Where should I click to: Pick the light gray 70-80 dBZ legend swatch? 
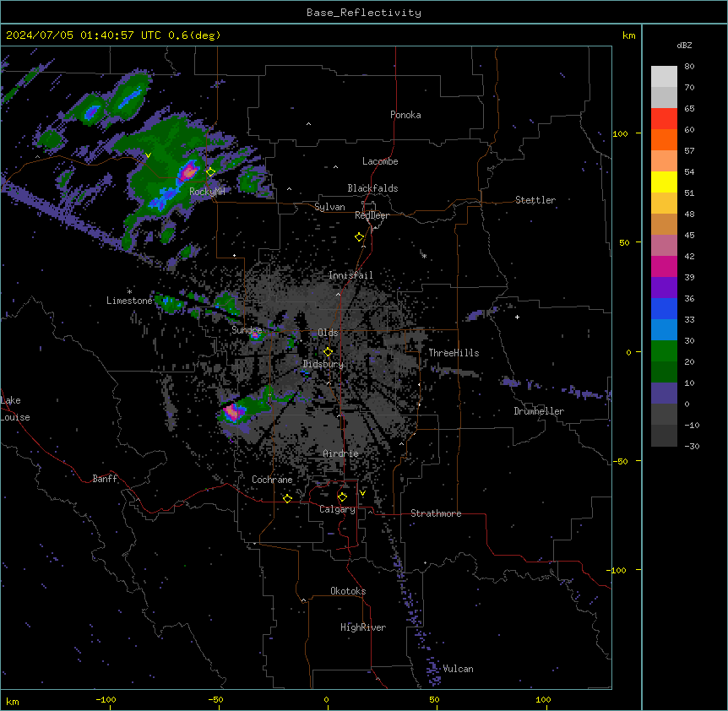[x=664, y=77]
